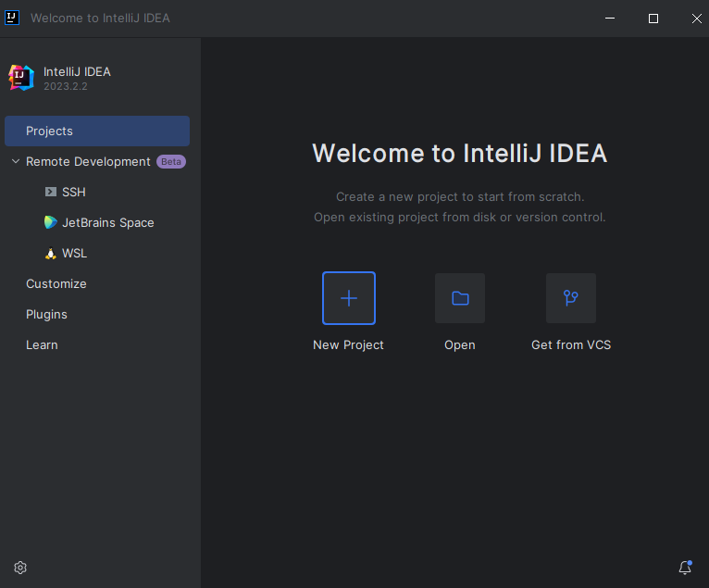709x588 pixels.
Task: Select JetBrains Space remote option
Action: pos(108,222)
